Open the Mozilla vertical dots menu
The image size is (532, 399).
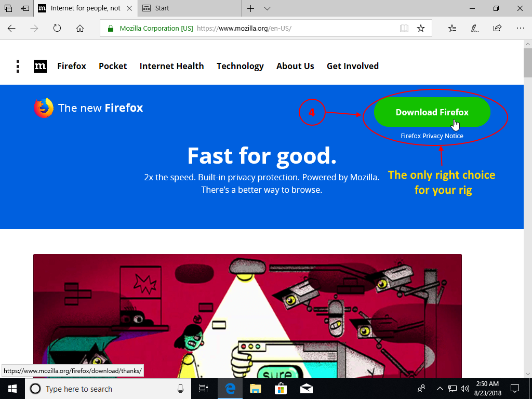[x=18, y=66]
